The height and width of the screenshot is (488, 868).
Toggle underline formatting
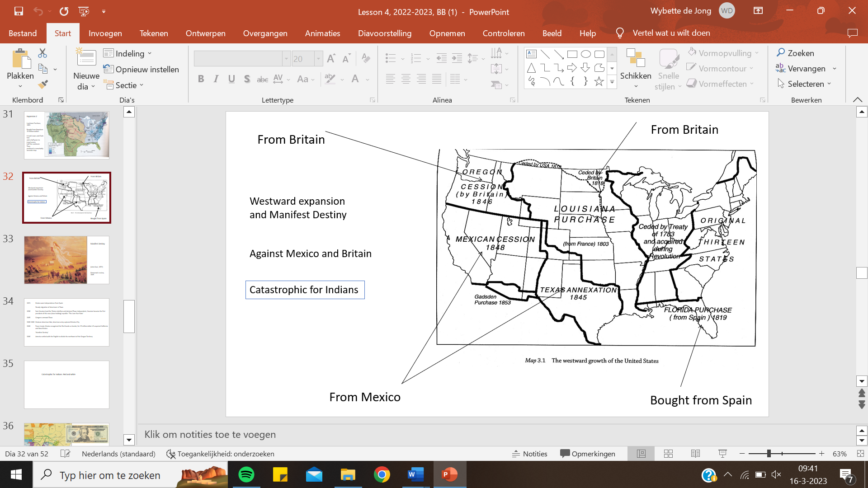click(x=231, y=79)
